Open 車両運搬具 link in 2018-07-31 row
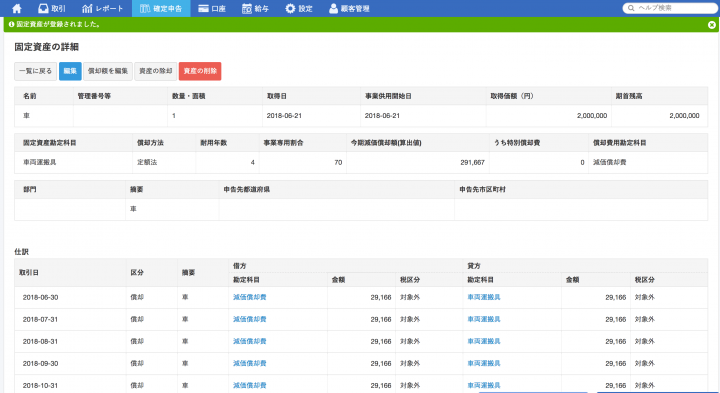Image resolution: width=720 pixels, height=393 pixels. pos(484,319)
